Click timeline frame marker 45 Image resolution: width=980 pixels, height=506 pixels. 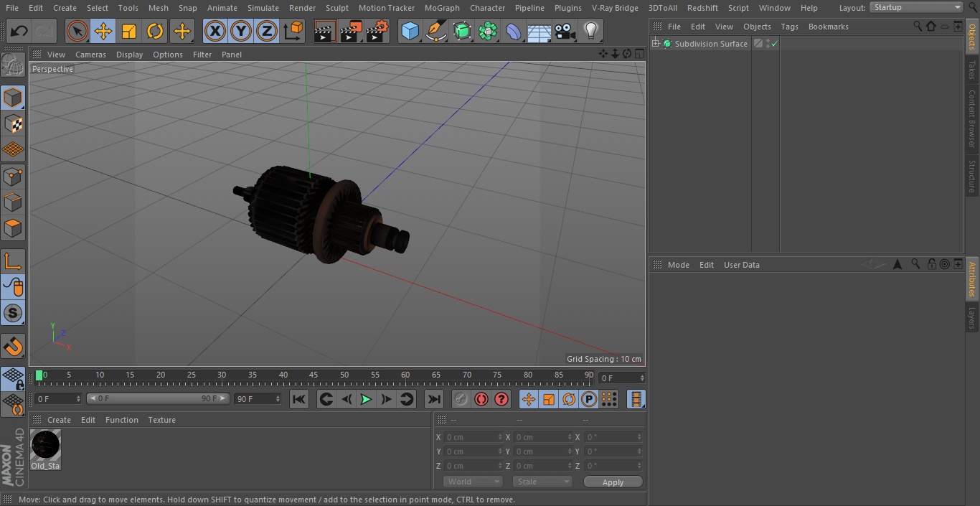(x=314, y=375)
